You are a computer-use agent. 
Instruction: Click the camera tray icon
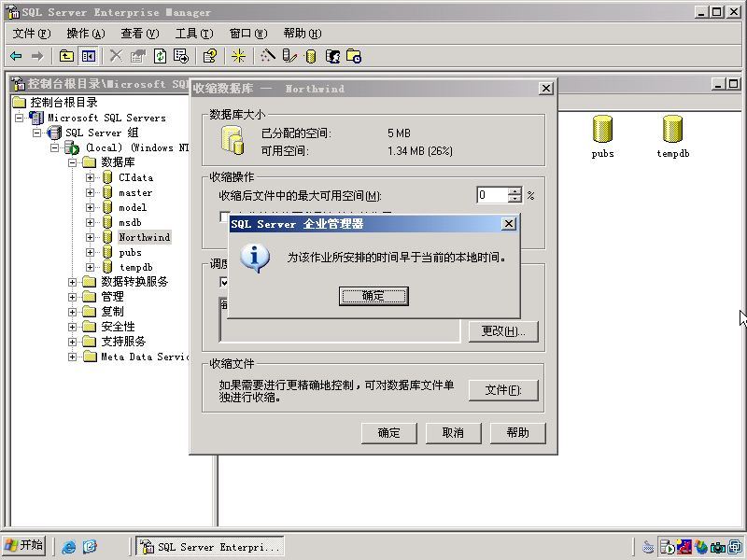[x=717, y=547]
